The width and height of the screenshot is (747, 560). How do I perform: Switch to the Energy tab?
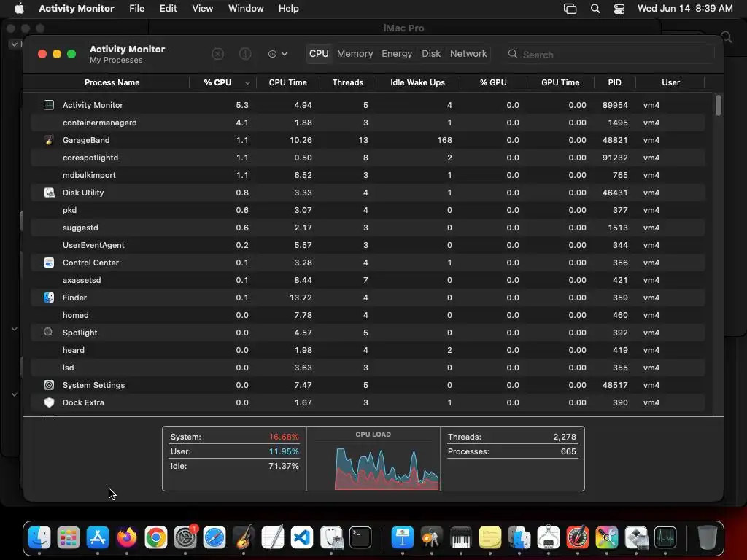[x=396, y=54]
